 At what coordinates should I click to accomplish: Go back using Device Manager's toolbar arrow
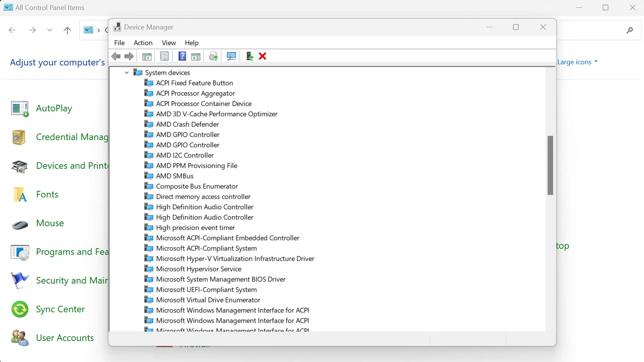[x=116, y=56]
